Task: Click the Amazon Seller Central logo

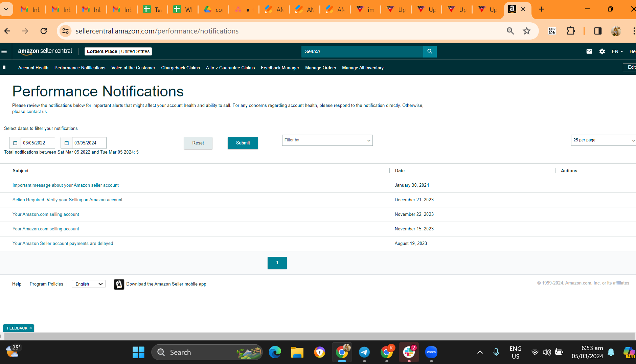Action: point(45,51)
